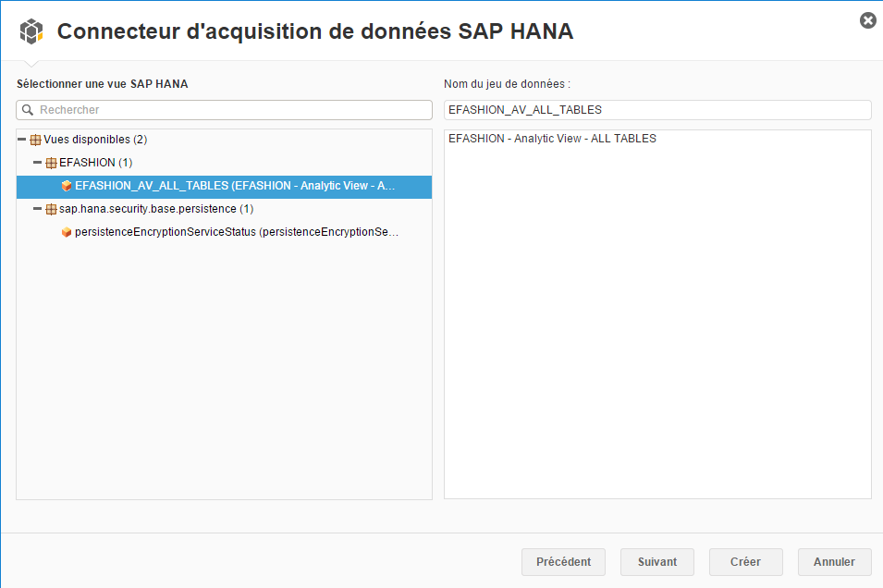Select the persistenceEncryptionServiceStatus view
Image resolution: width=883 pixels, height=588 pixels.
[237, 231]
